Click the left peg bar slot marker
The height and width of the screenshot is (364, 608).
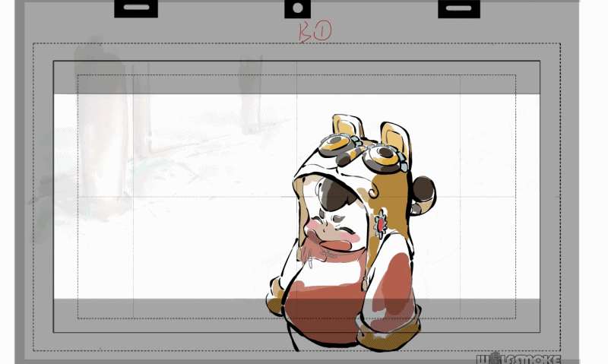136,8
